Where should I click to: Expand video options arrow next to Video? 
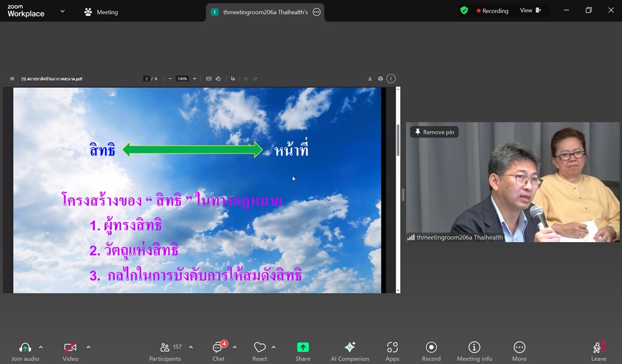[88, 348]
